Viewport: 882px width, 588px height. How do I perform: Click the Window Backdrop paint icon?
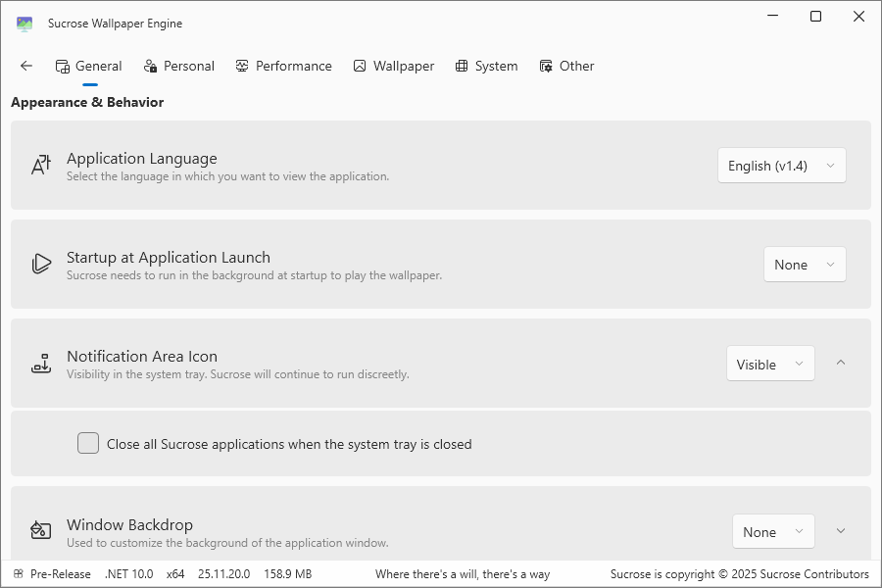40,531
